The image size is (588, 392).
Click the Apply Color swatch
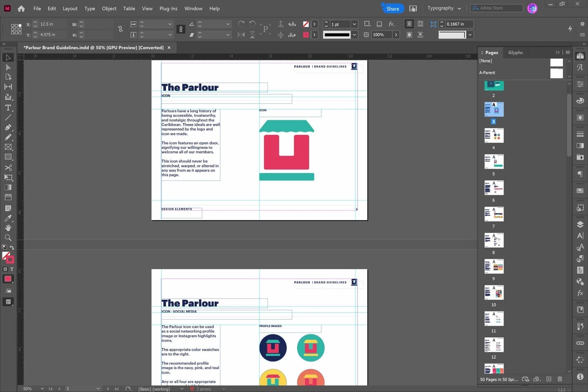8,279
